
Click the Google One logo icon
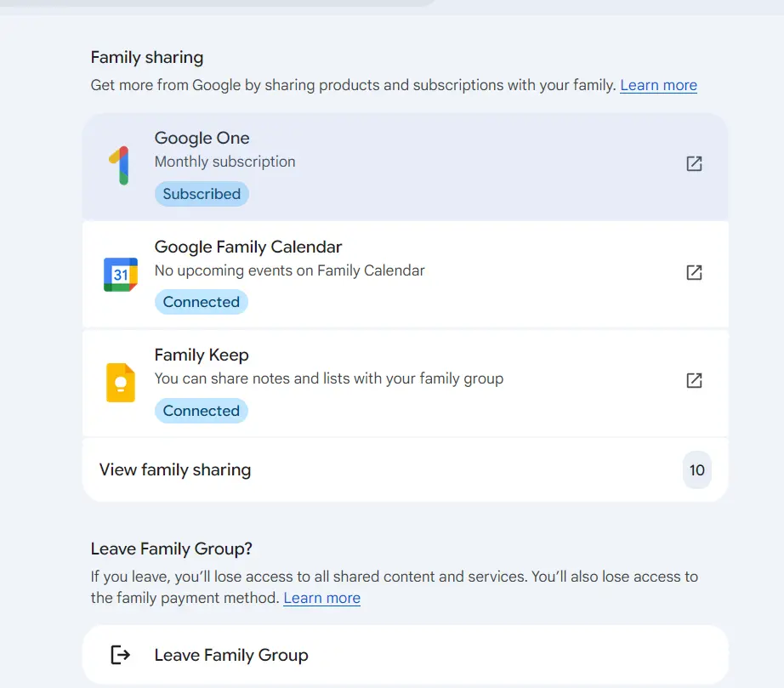120,166
